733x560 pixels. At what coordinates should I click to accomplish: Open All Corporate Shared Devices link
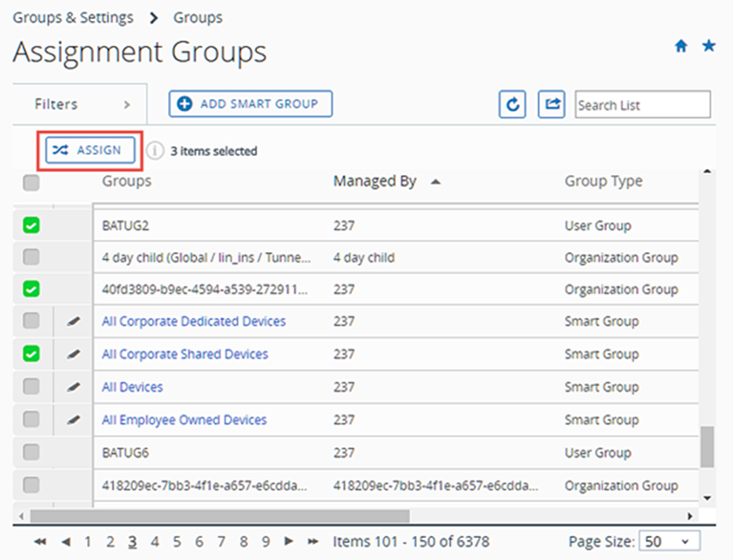pos(185,355)
